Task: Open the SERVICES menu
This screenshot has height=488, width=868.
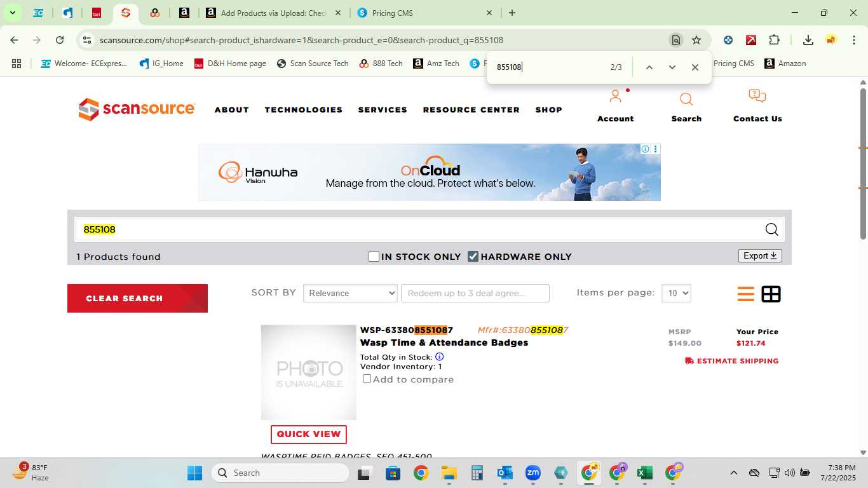Action: [x=383, y=110]
